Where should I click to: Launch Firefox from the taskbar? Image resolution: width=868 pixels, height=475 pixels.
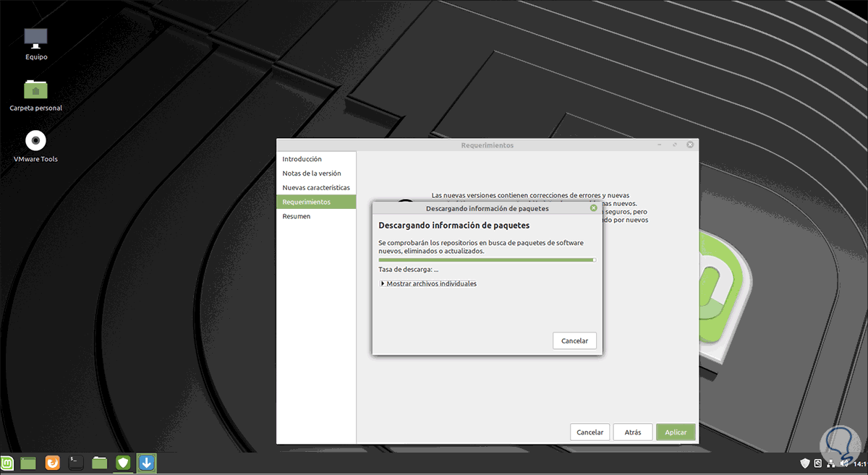pos(52,463)
